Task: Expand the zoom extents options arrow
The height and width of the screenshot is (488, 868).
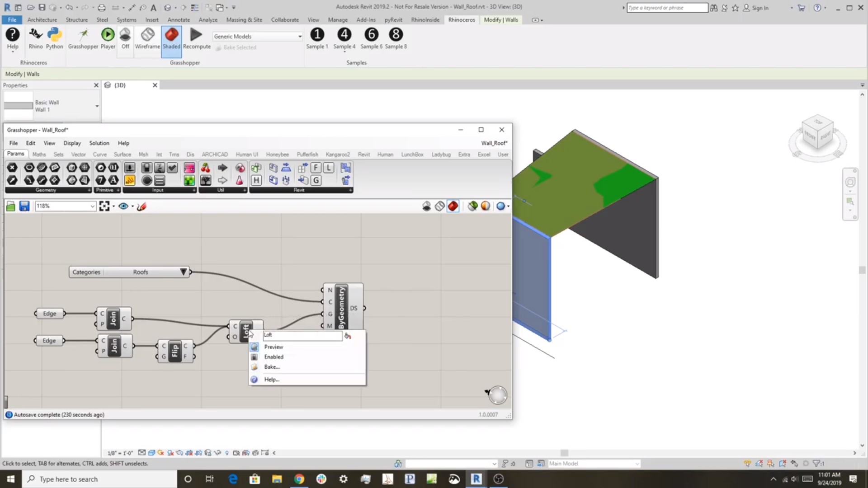Action: click(x=113, y=206)
